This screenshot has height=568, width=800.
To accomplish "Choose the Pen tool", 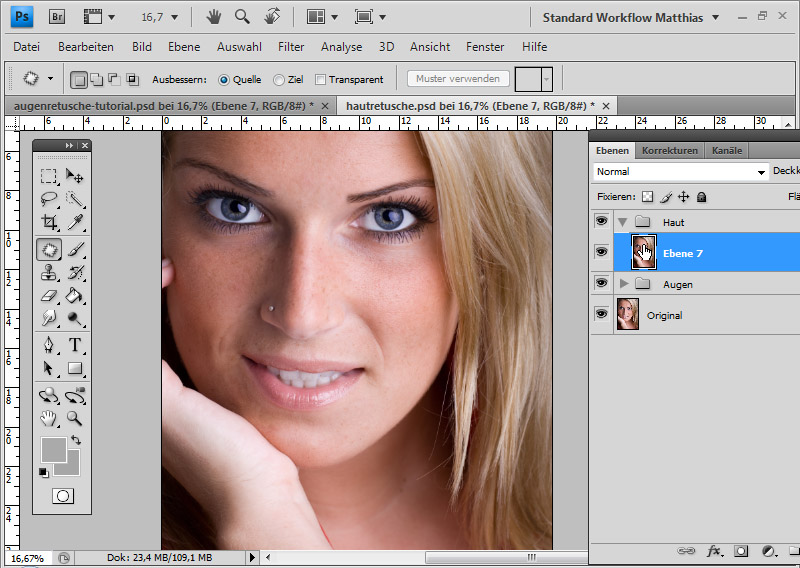I will (x=49, y=345).
